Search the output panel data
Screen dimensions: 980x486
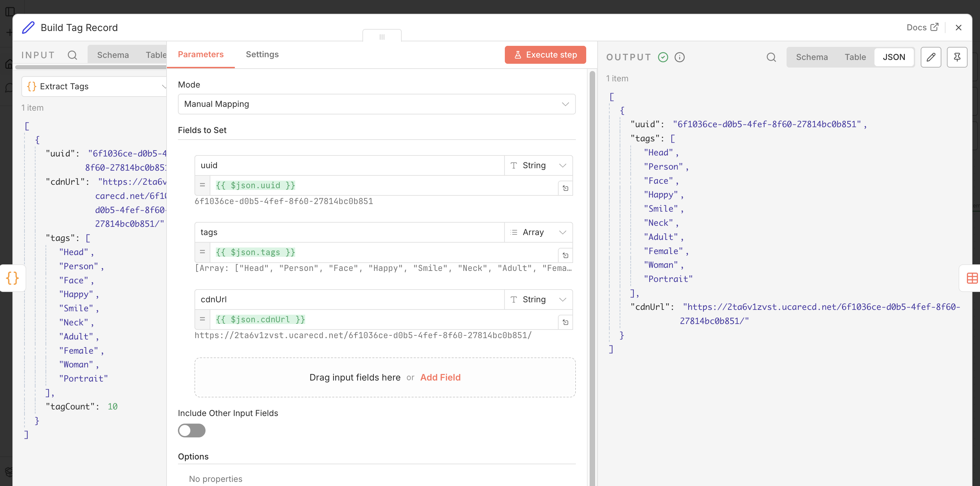click(x=771, y=57)
